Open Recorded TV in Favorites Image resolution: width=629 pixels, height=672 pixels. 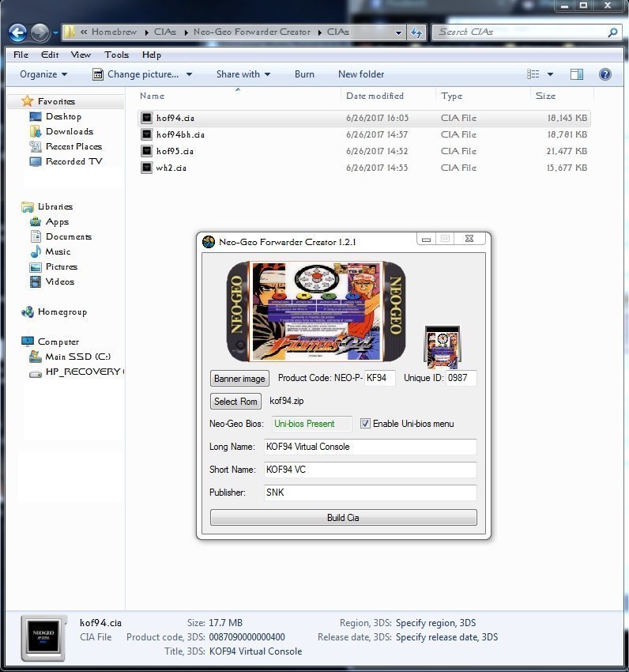click(73, 161)
